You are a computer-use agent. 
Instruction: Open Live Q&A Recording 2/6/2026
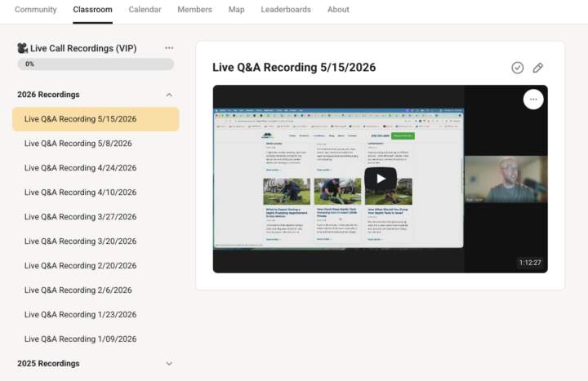coord(96,290)
